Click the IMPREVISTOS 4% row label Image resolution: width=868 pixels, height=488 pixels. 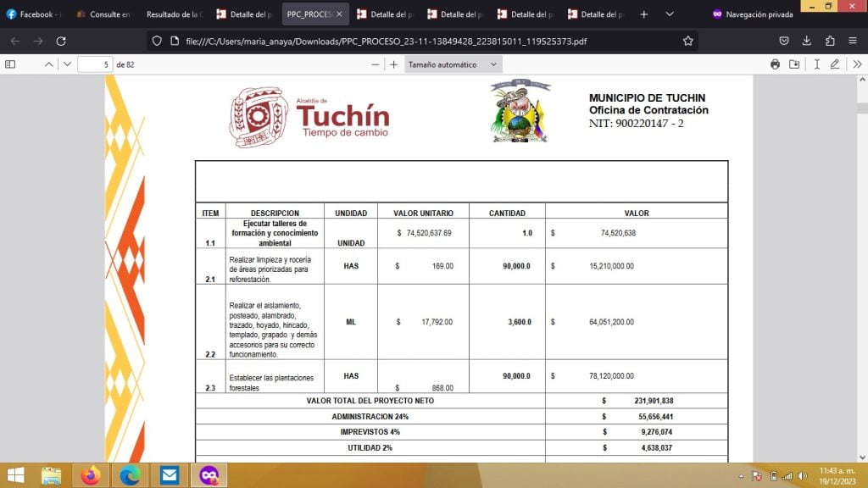[370, 431]
